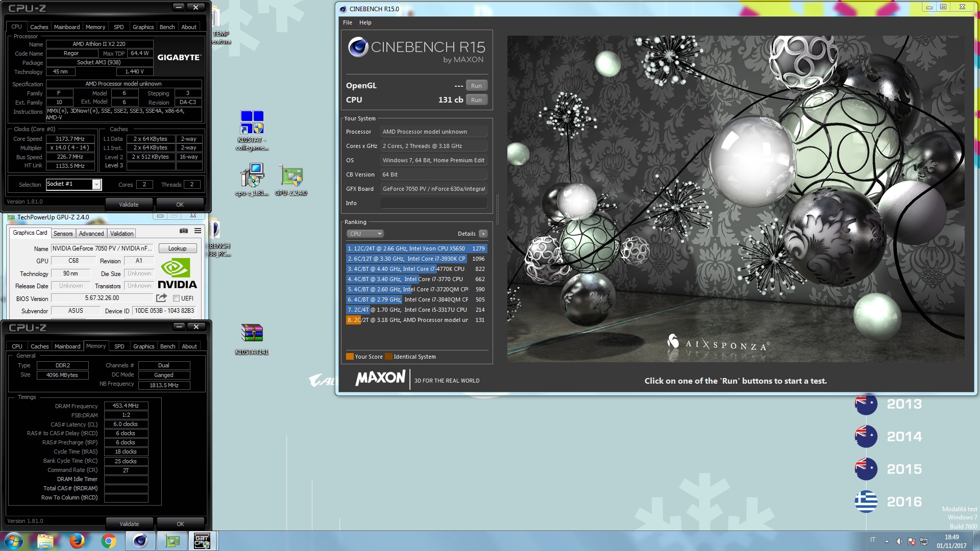Image resolution: width=980 pixels, height=551 pixels.
Task: Open the SPD tab in top CPU-Z
Action: click(x=119, y=27)
